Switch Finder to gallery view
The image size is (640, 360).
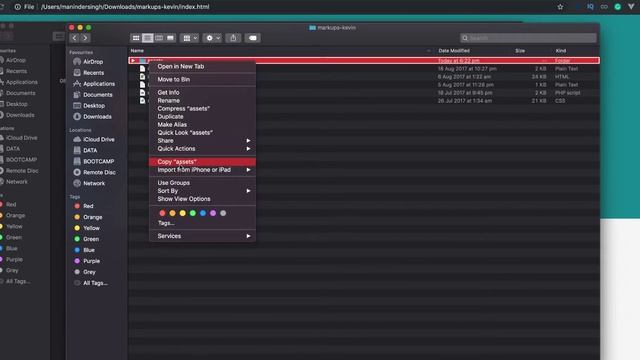pos(170,38)
